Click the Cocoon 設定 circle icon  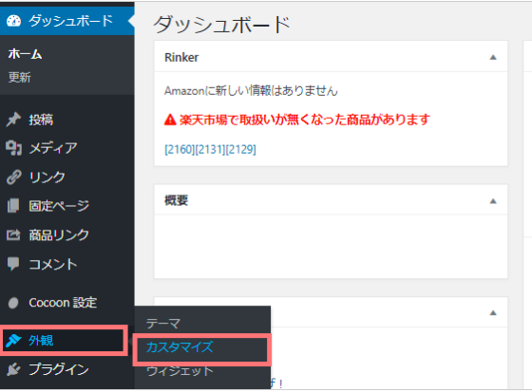point(13,303)
